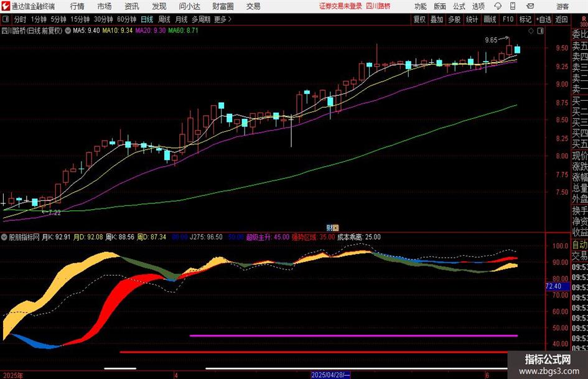The width and height of the screenshot is (588, 379).
Task: Click the 通达信 red logo icon
Action: (6, 6)
